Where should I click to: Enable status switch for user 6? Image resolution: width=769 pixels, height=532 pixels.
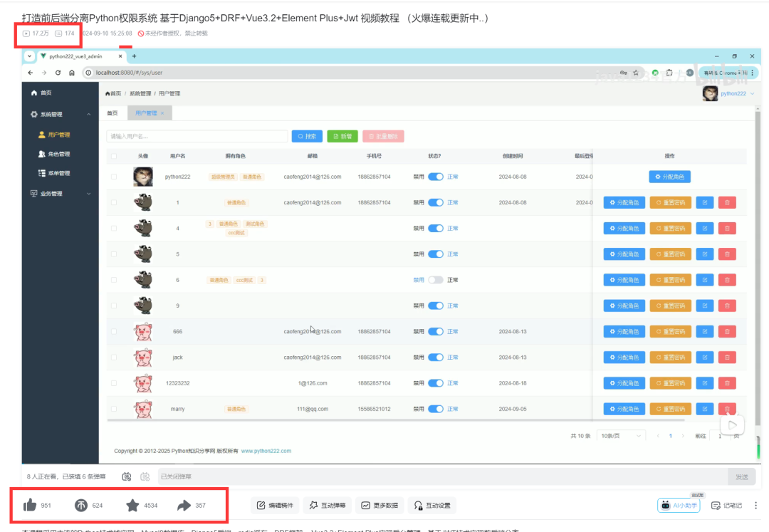pos(436,280)
